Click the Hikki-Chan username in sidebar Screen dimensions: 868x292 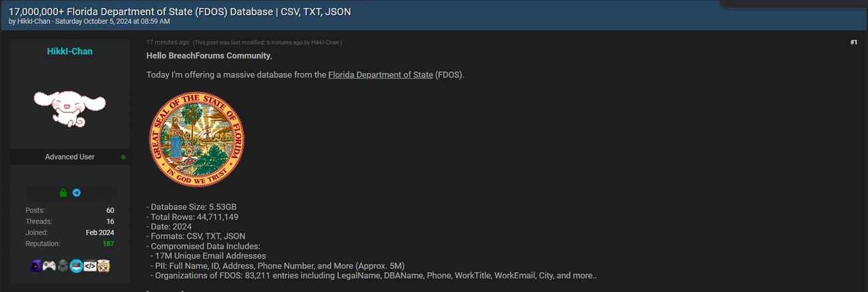pyautogui.click(x=70, y=51)
